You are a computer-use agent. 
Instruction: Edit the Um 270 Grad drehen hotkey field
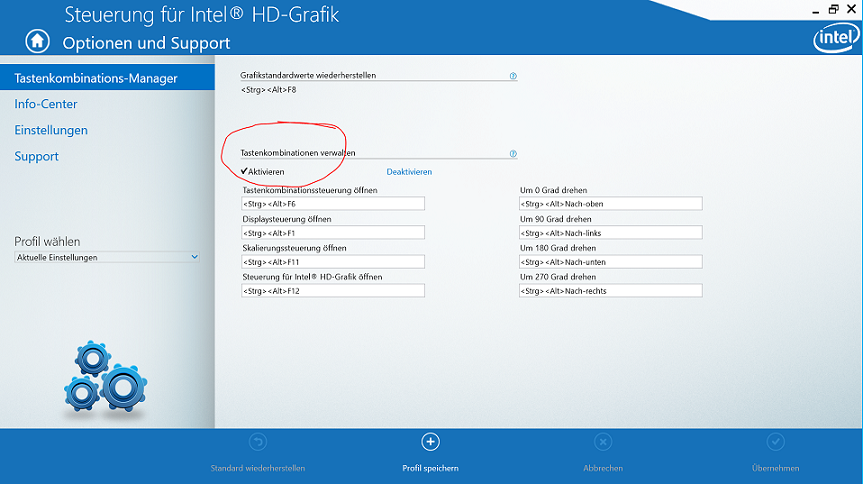610,291
